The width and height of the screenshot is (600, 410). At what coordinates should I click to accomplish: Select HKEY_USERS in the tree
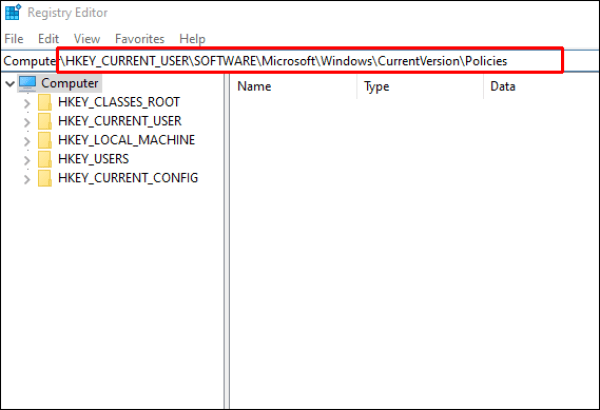[x=93, y=159]
